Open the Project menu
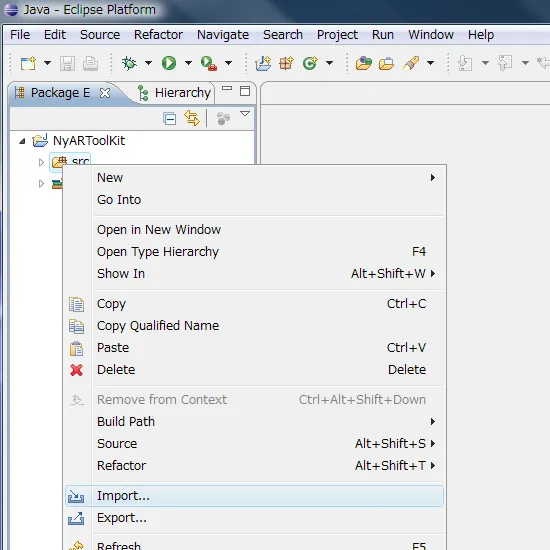Image resolution: width=550 pixels, height=550 pixels. (x=337, y=35)
